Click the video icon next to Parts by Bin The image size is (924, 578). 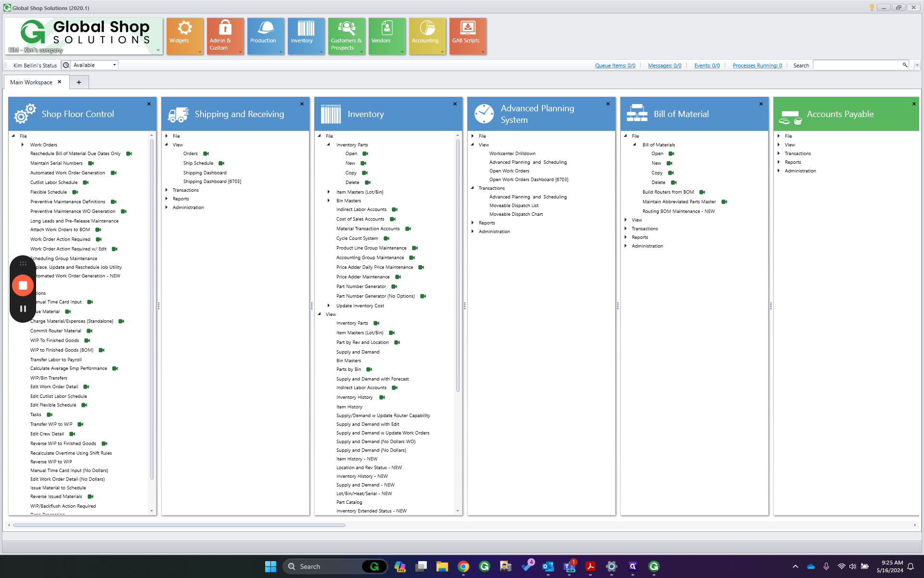(369, 369)
